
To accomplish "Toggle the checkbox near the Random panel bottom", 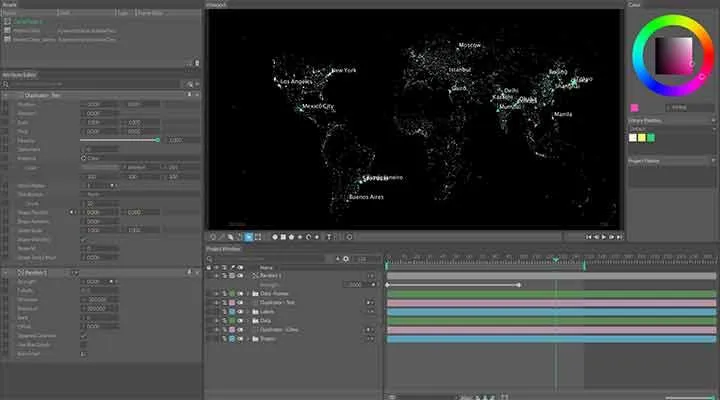I will (x=84, y=354).
